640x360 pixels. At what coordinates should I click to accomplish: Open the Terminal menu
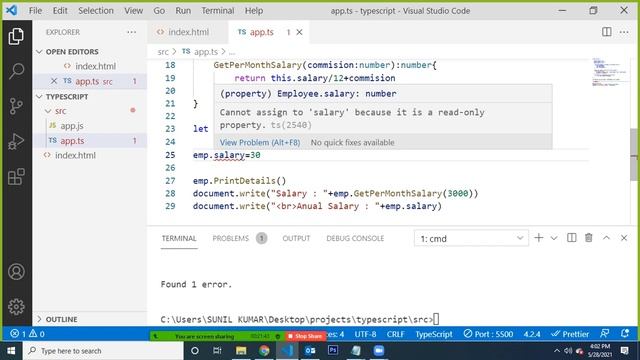pos(218,11)
